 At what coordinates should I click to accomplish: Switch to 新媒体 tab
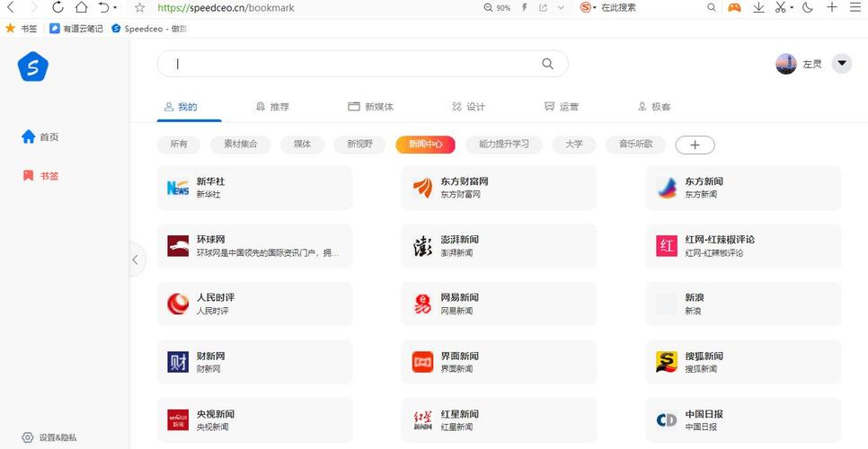[371, 107]
